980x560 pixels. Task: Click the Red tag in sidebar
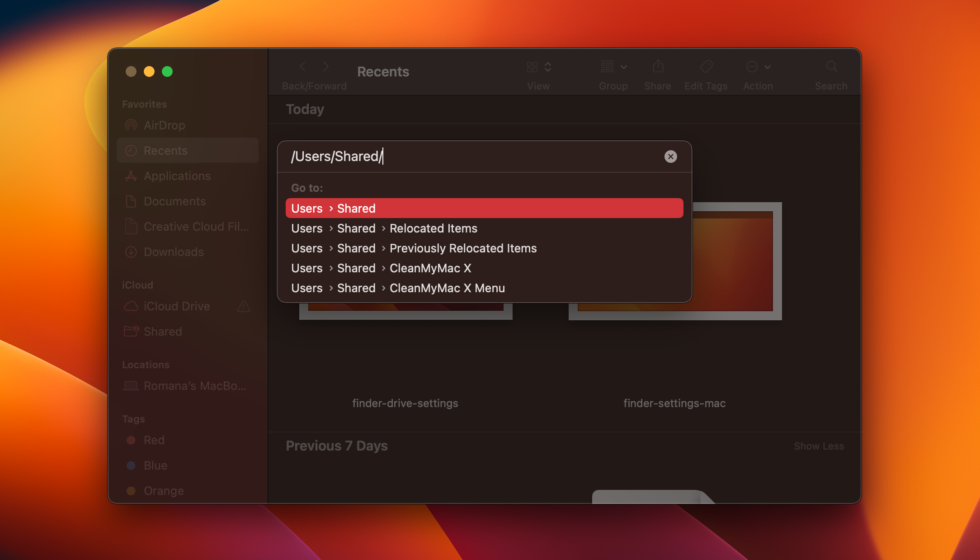(153, 439)
